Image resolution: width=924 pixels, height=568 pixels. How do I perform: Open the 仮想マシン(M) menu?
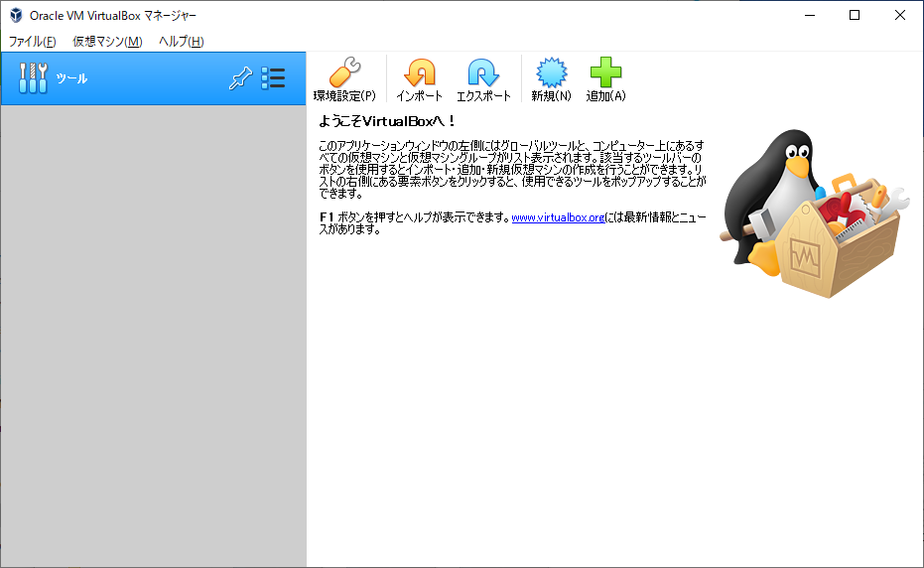(107, 42)
